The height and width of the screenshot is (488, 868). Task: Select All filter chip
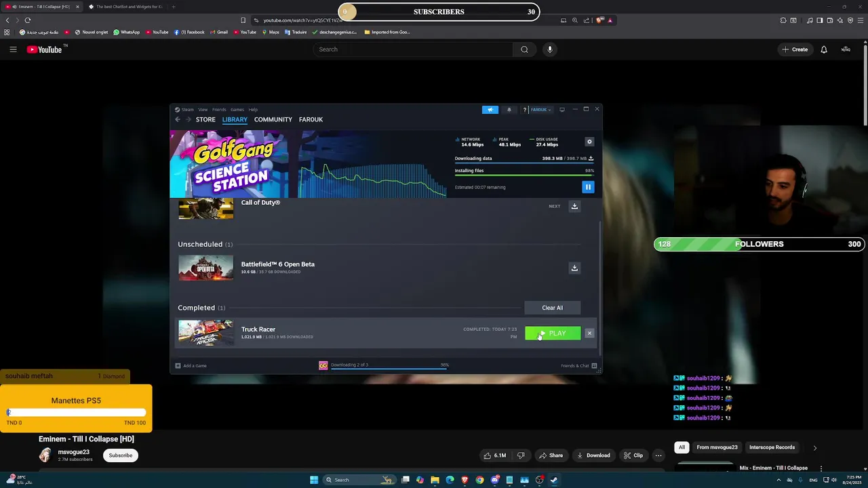[x=682, y=447]
